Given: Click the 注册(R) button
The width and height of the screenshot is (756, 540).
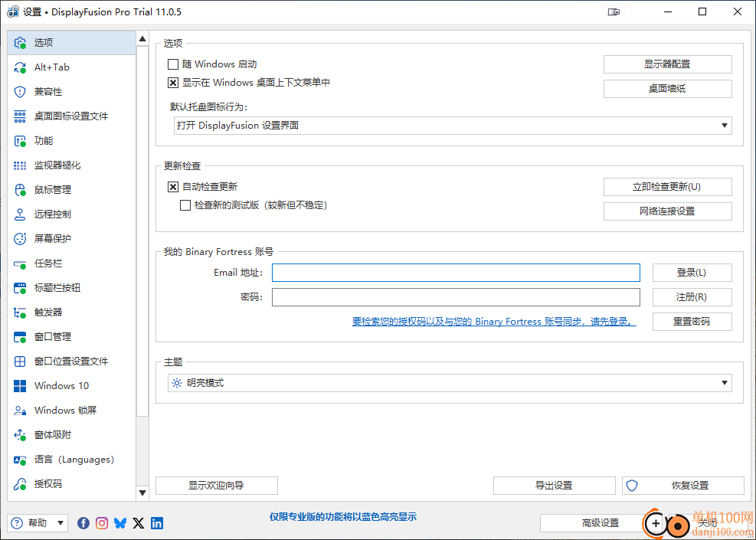Looking at the screenshot, I should coord(692,297).
